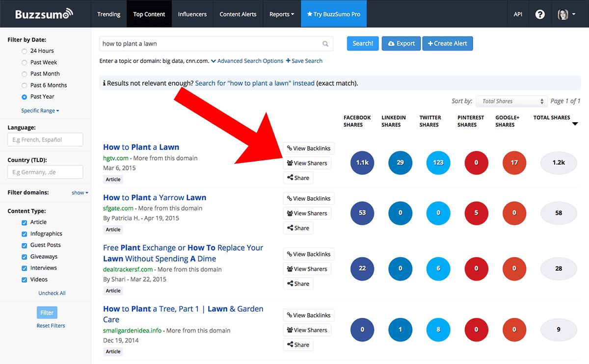Select the Past Week date filter
The width and height of the screenshot is (589, 364).
point(25,62)
